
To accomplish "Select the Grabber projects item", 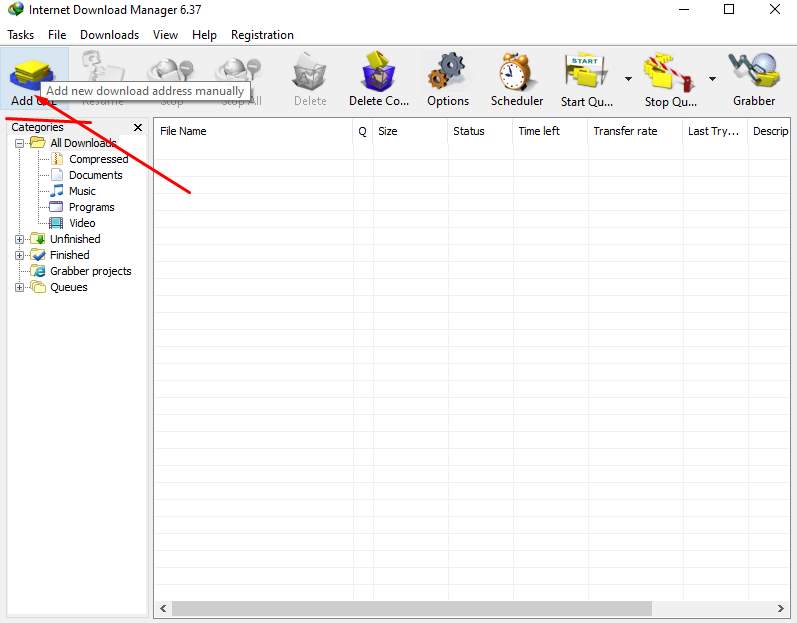I will tap(90, 271).
